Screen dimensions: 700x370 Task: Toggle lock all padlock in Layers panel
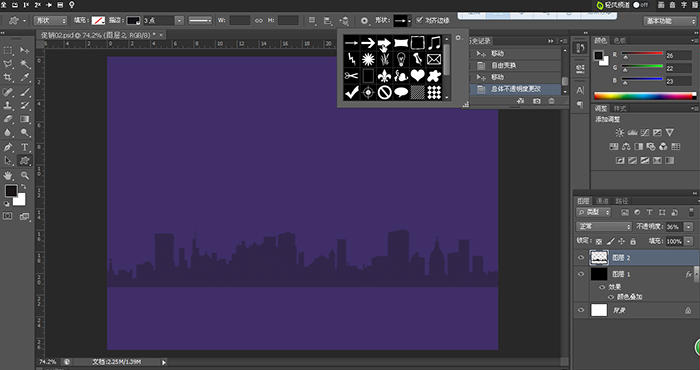coord(633,241)
